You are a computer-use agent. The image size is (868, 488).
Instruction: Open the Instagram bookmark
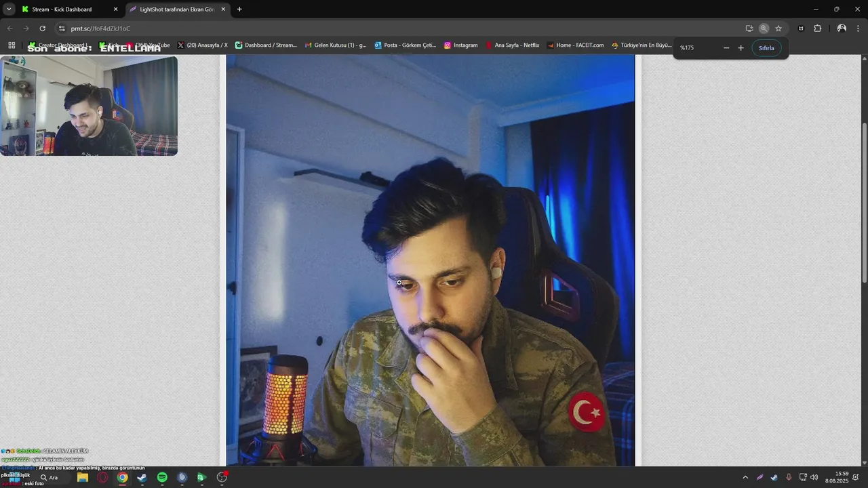click(460, 45)
